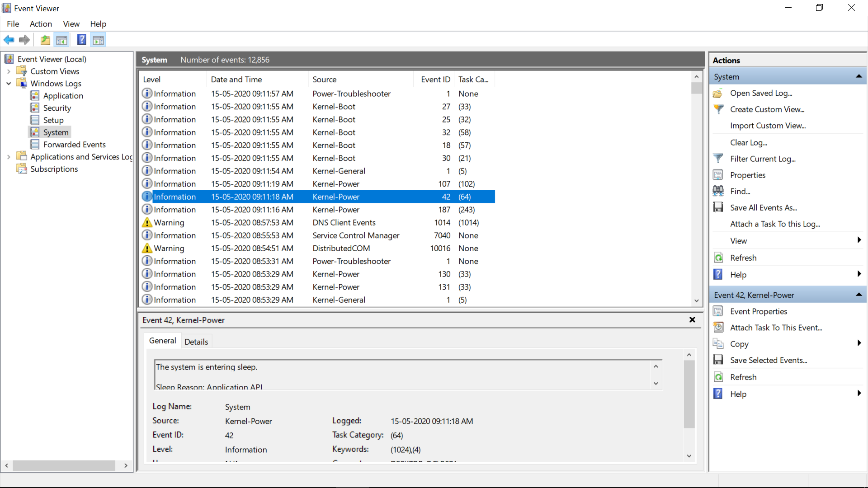Click Event Properties action

click(758, 311)
